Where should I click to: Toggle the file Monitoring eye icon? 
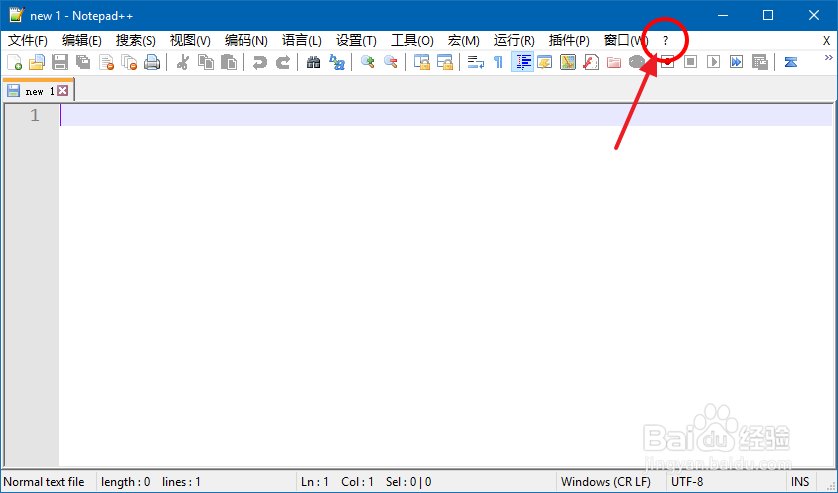point(637,63)
